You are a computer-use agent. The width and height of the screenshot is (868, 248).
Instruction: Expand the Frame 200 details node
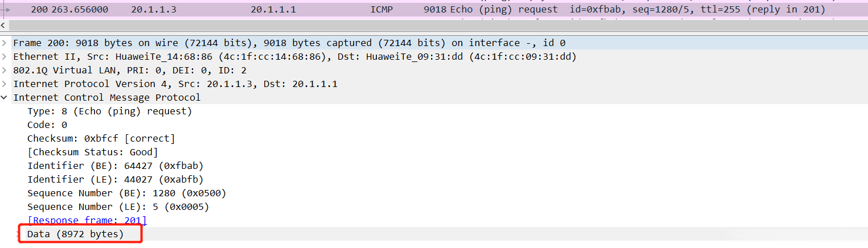click(x=5, y=43)
